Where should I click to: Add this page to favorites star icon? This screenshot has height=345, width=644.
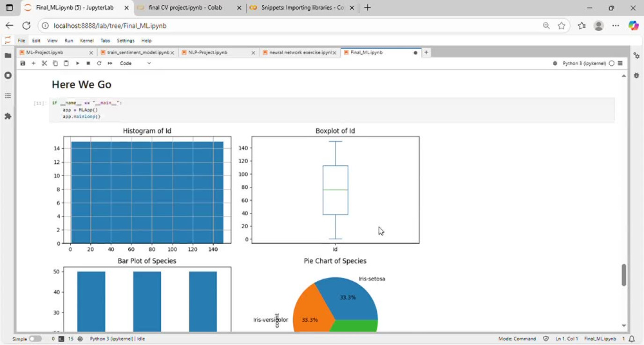click(562, 26)
